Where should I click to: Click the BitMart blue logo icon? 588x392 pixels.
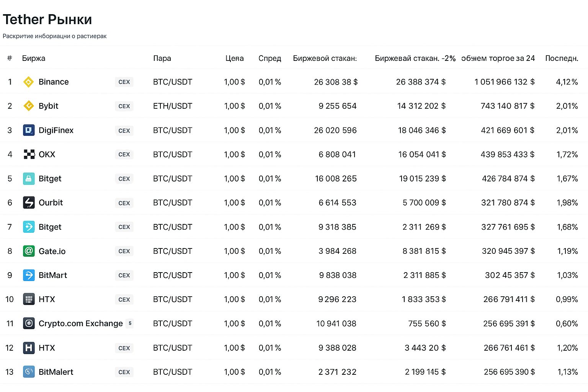tap(29, 275)
